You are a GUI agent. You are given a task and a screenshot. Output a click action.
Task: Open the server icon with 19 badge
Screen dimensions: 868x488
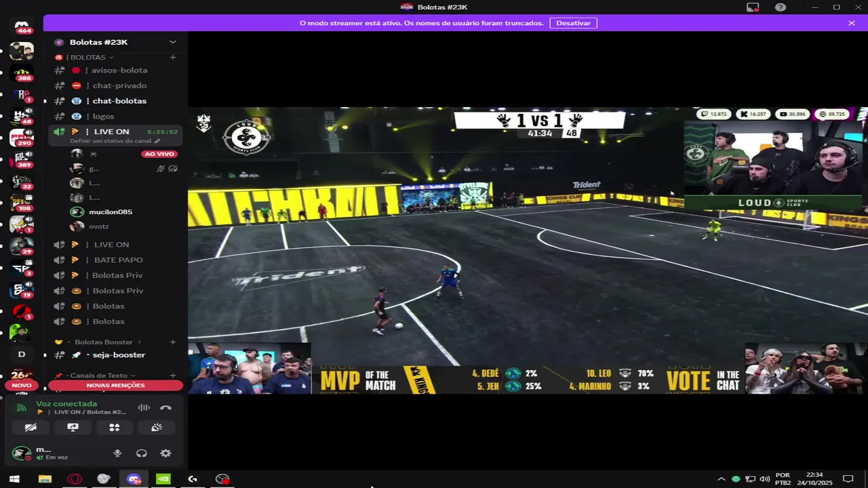click(22, 290)
